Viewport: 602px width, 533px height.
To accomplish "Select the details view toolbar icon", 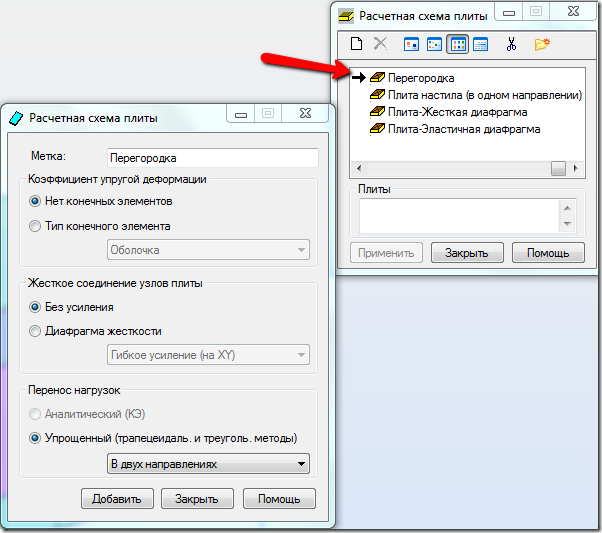I will 481,44.
